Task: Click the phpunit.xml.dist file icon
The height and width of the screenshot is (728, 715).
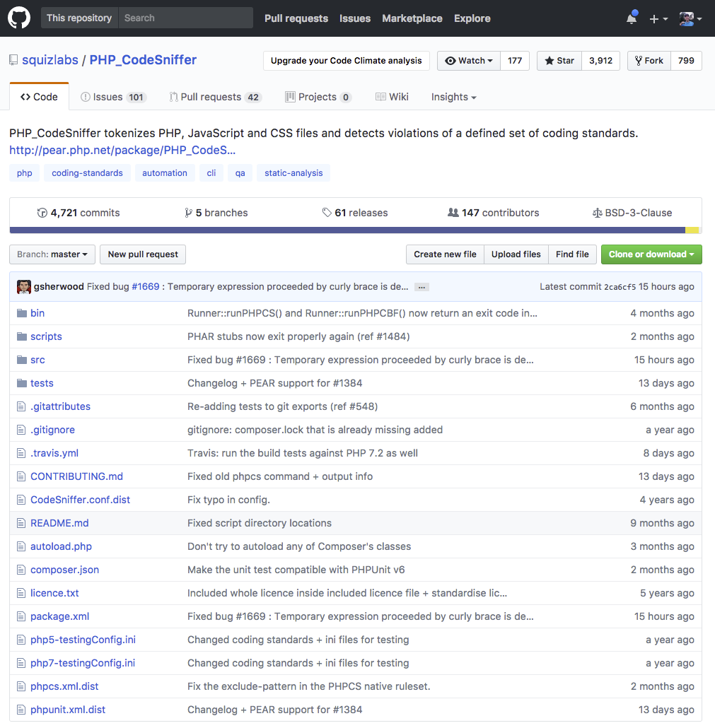Action: 21,710
